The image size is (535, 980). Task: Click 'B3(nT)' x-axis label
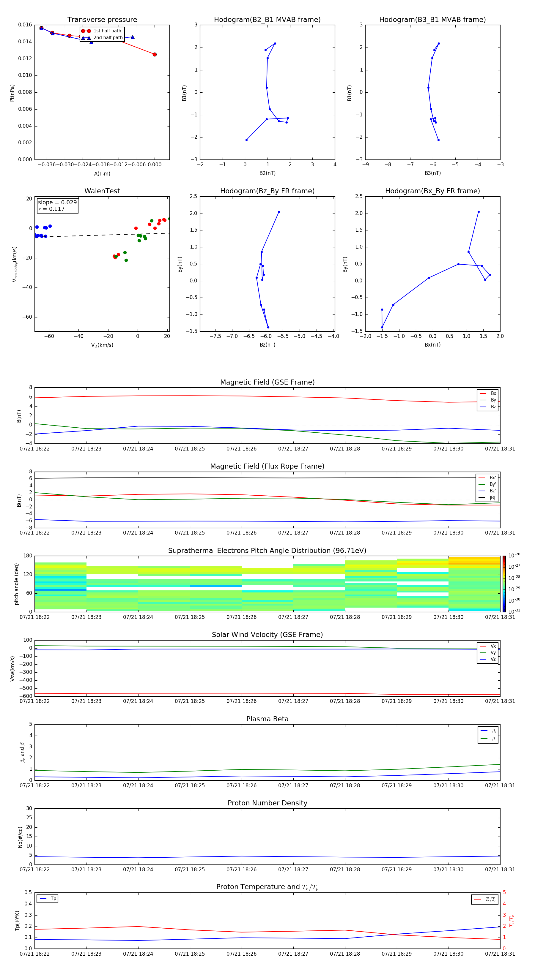(x=432, y=173)
